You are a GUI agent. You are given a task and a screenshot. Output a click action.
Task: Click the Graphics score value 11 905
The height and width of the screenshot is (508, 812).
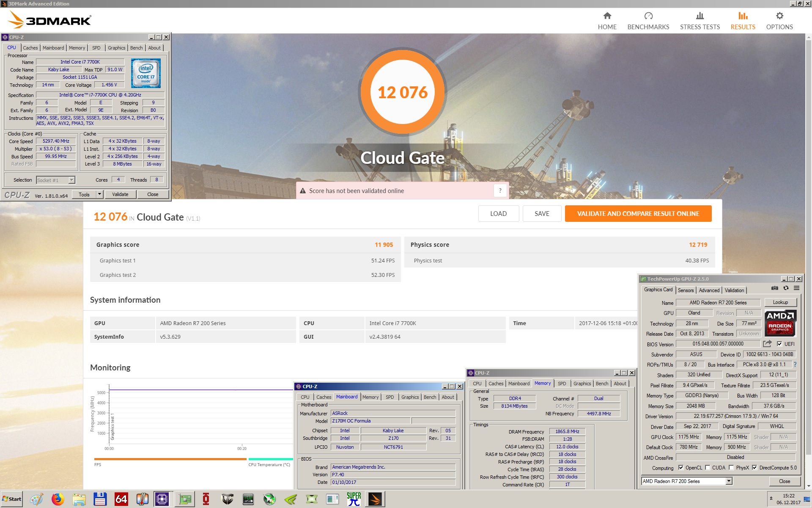coord(384,245)
